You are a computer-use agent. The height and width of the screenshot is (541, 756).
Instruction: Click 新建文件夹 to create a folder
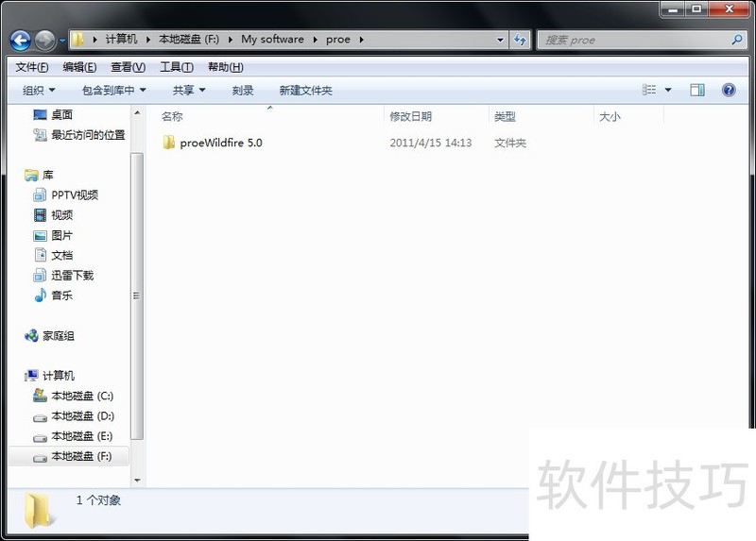305,90
